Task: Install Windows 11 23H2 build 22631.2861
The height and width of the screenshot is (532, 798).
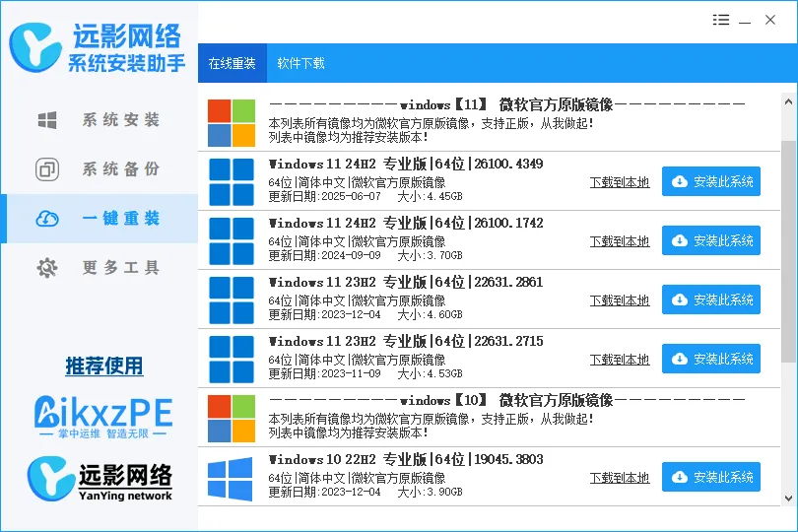Action: (711, 299)
